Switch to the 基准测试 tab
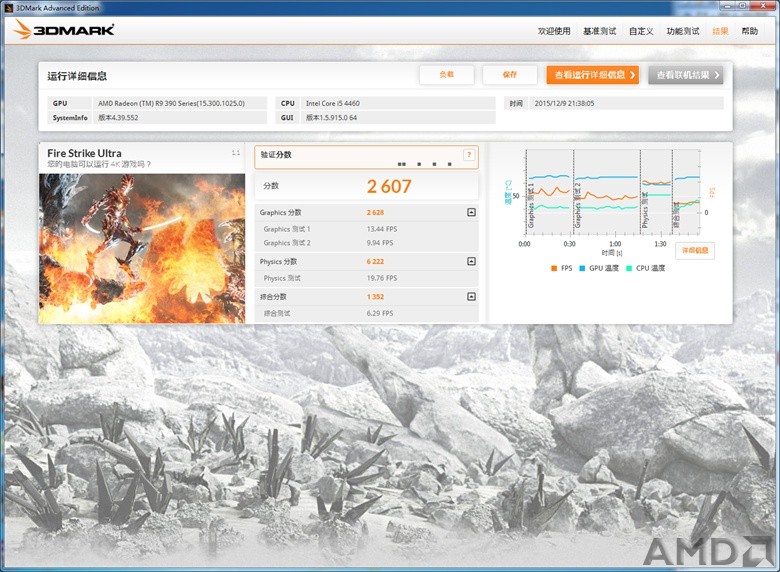The height and width of the screenshot is (572, 780). 599,31
